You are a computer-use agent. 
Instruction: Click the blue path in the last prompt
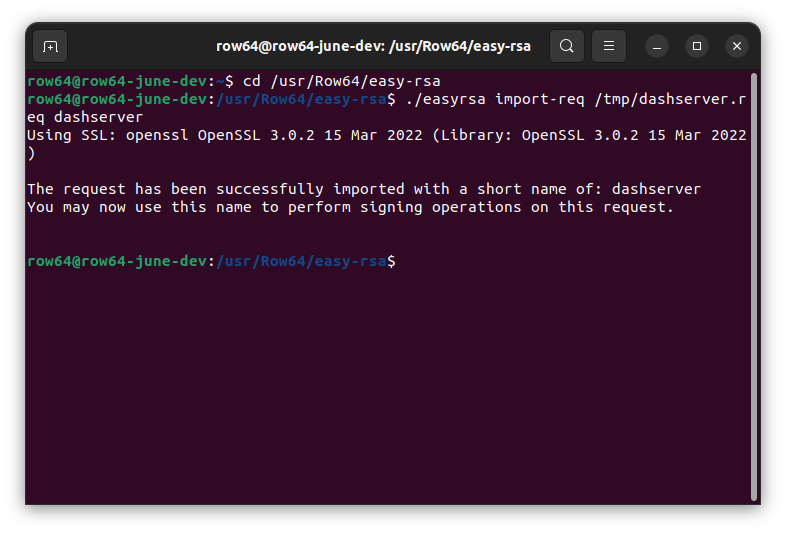[301, 261]
